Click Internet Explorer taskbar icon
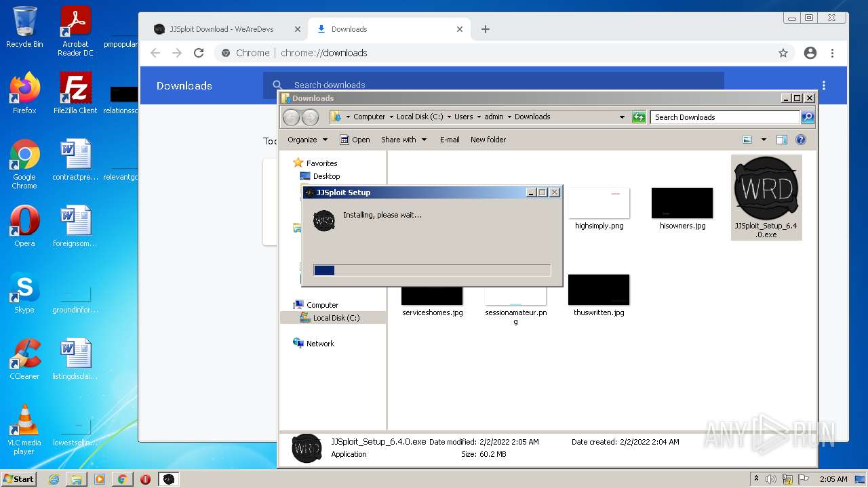 click(54, 479)
